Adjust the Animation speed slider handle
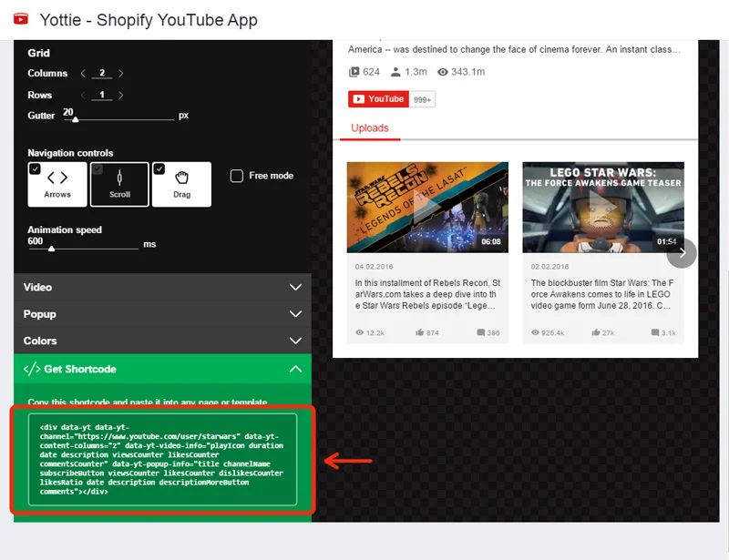729x560 pixels. (52, 249)
